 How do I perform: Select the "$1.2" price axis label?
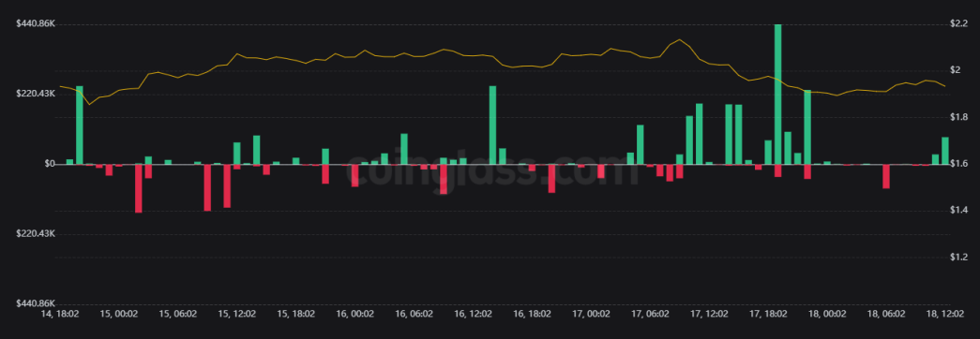958,258
